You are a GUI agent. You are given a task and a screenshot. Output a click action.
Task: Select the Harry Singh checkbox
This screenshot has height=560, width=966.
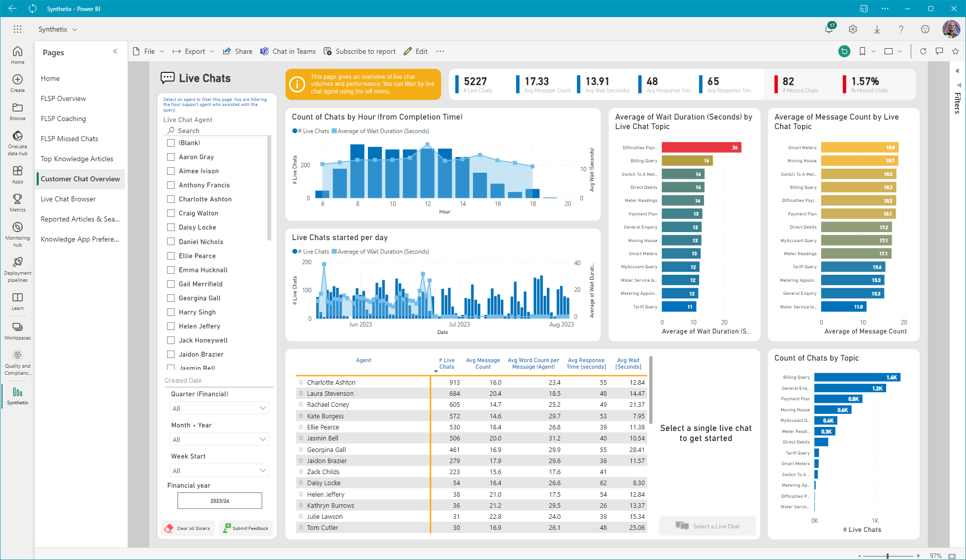[171, 312]
